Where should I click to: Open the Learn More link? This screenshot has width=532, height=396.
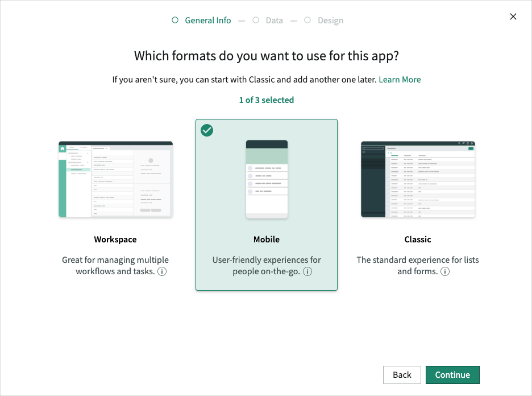click(x=400, y=79)
